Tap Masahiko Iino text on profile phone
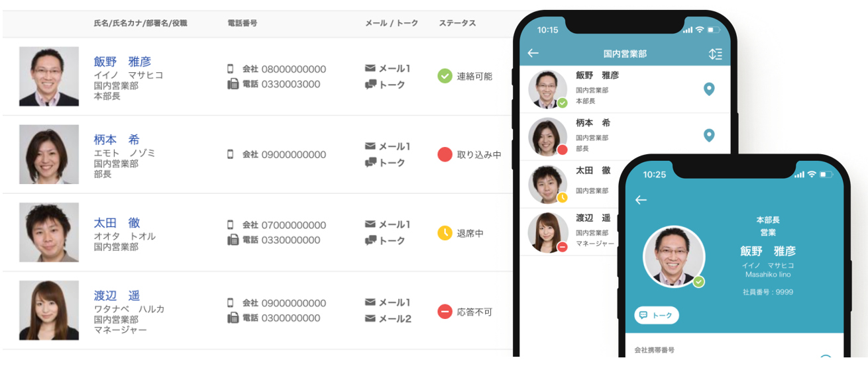This screenshot has height=366, width=868. click(x=768, y=274)
